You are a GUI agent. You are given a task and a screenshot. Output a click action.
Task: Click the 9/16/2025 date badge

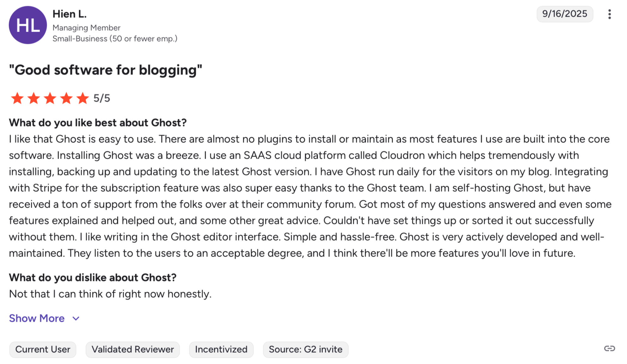tap(564, 14)
